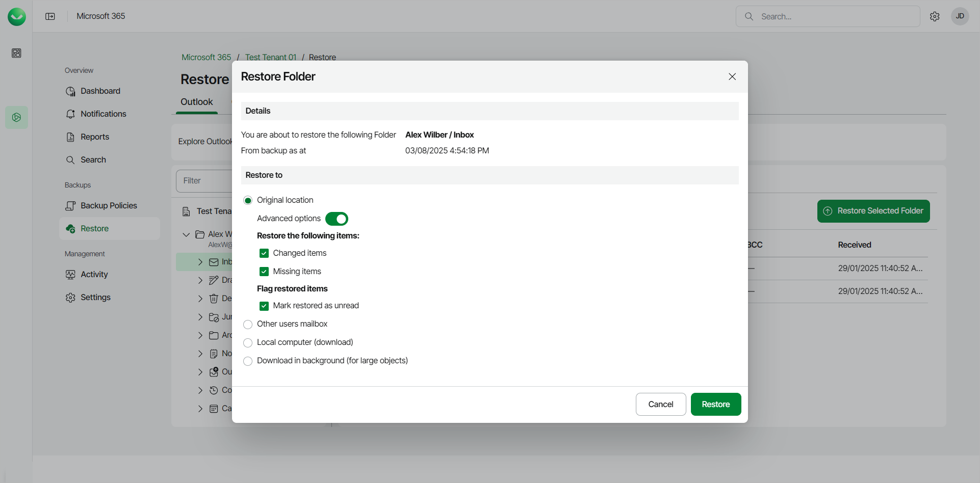Click the Dashboard sidebar icon
The image size is (980, 483).
70,91
